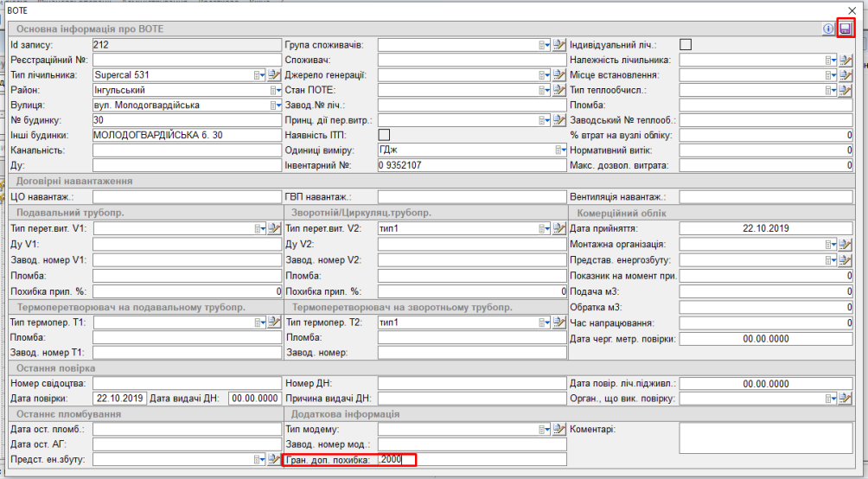Expand the Одиниці виміру dropdown

(559, 150)
